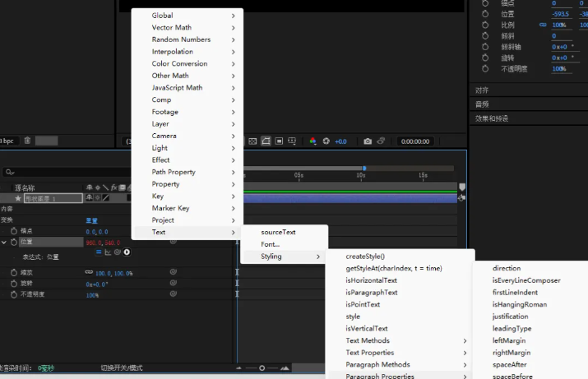
Task: Toggle the 不透明度 stopwatch in properties panel
Action: point(485,68)
